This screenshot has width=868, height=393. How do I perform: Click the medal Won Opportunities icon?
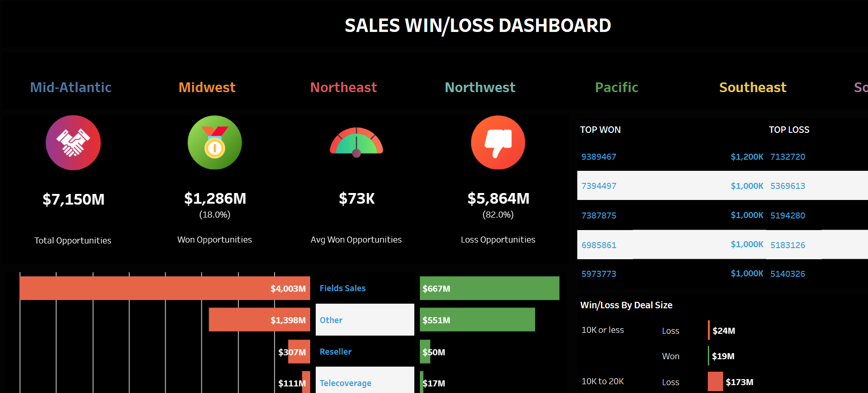(x=215, y=143)
